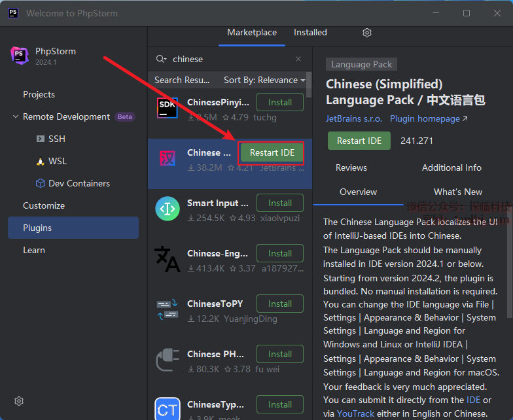Open settings gear at bottom left

19,401
